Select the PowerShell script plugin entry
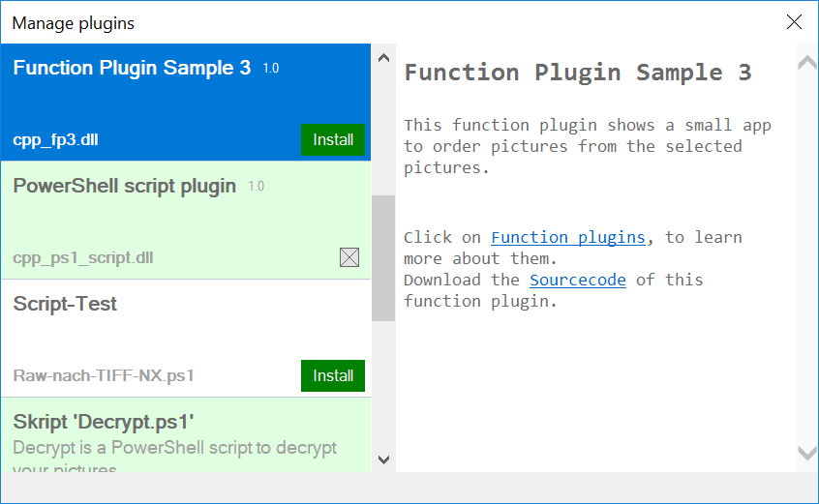819x504 pixels. 124,187
